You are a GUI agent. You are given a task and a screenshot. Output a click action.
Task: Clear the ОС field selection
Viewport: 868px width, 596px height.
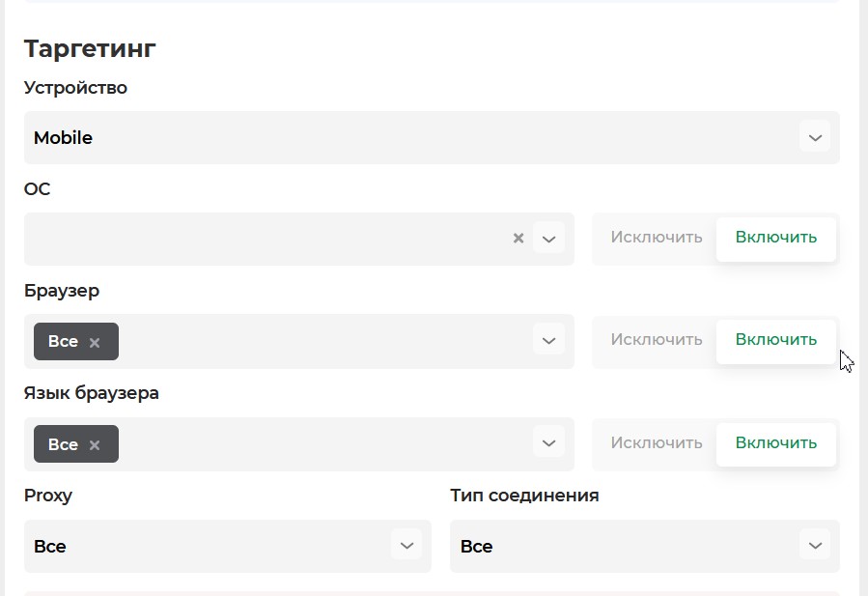518,239
